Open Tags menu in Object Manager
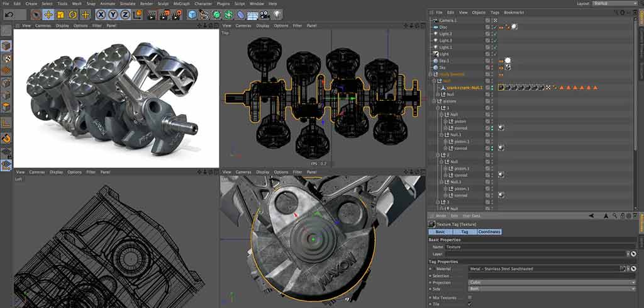 pyautogui.click(x=495, y=13)
